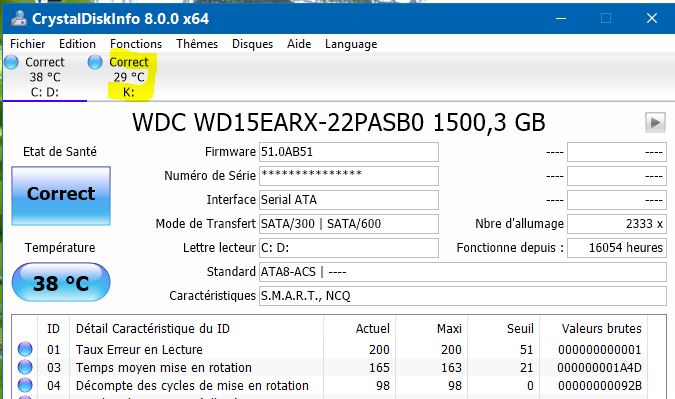675x399 pixels.
Task: Click the ID column header
Action: coord(53,329)
